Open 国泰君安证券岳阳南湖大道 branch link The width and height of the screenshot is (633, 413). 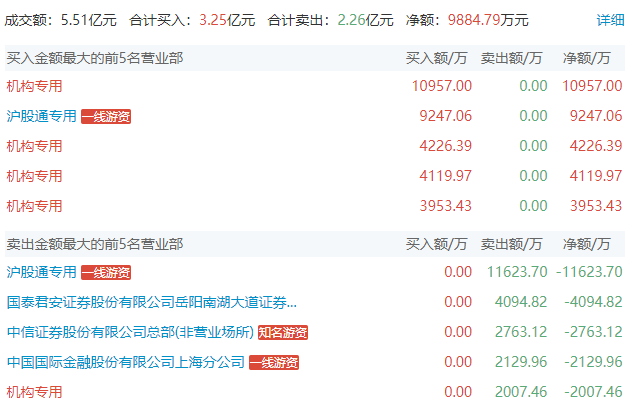pos(152,302)
